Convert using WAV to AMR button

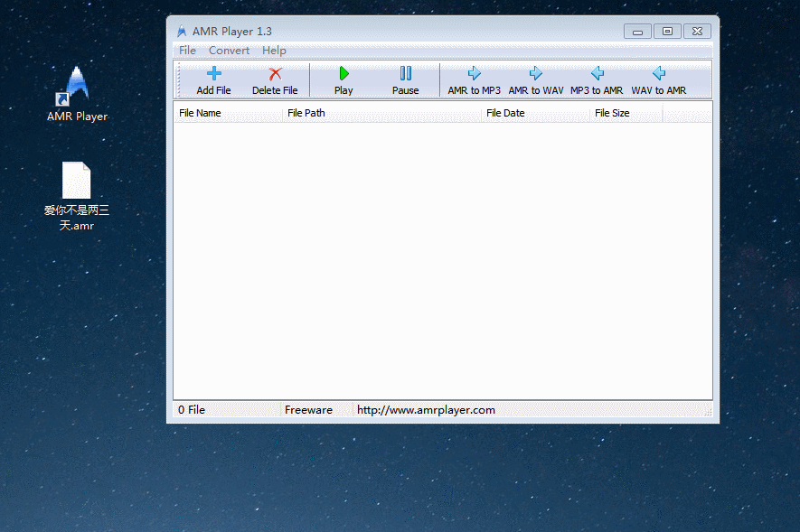click(x=659, y=80)
